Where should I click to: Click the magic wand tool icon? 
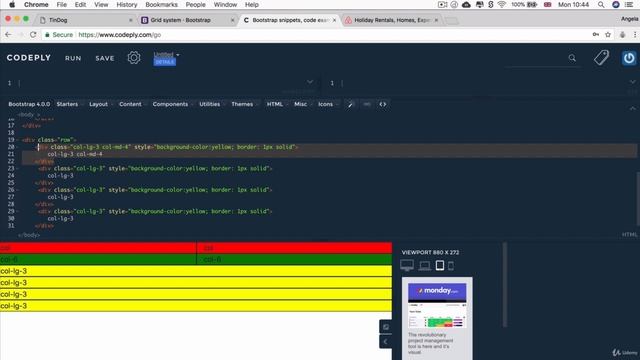(x=350, y=104)
